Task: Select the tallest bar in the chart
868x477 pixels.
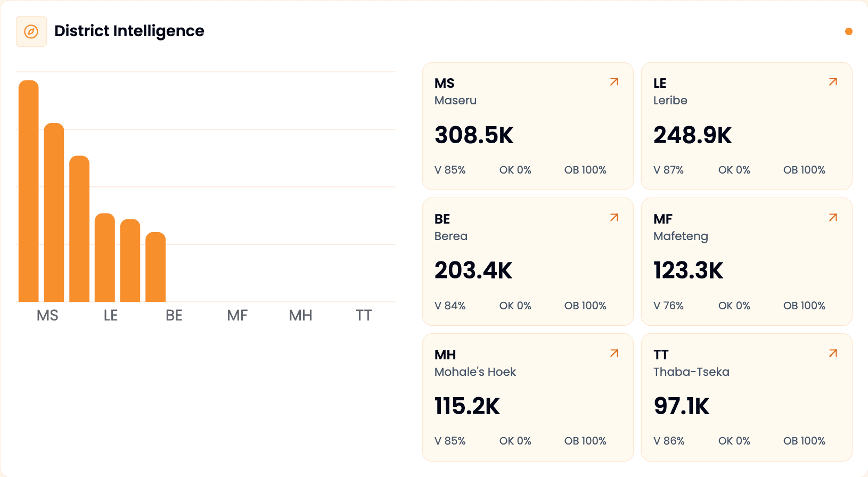Action: pyautogui.click(x=29, y=191)
